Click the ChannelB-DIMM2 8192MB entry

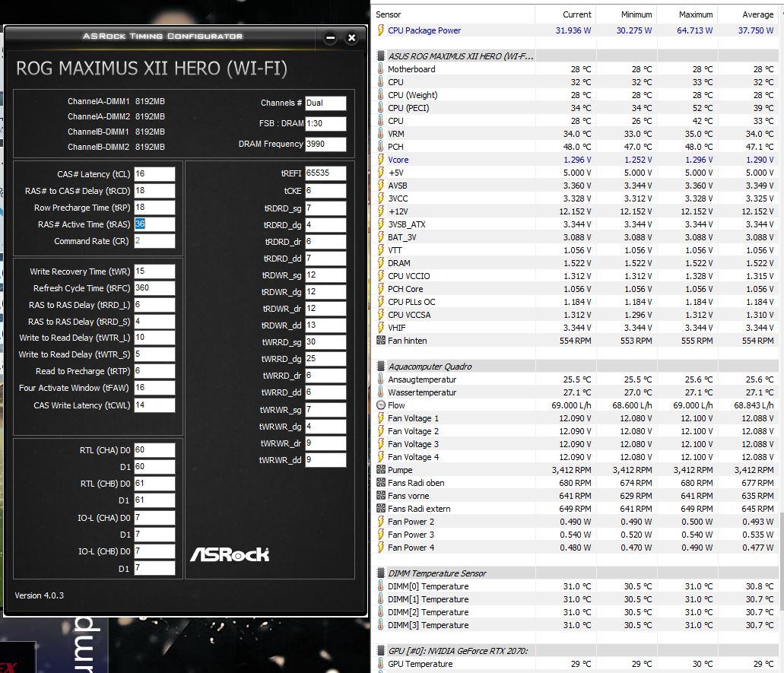coord(116,147)
